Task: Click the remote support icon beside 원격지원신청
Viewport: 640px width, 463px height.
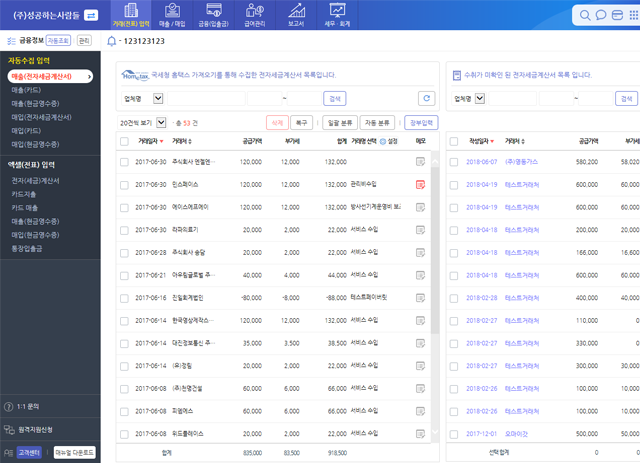Action: click(9, 430)
